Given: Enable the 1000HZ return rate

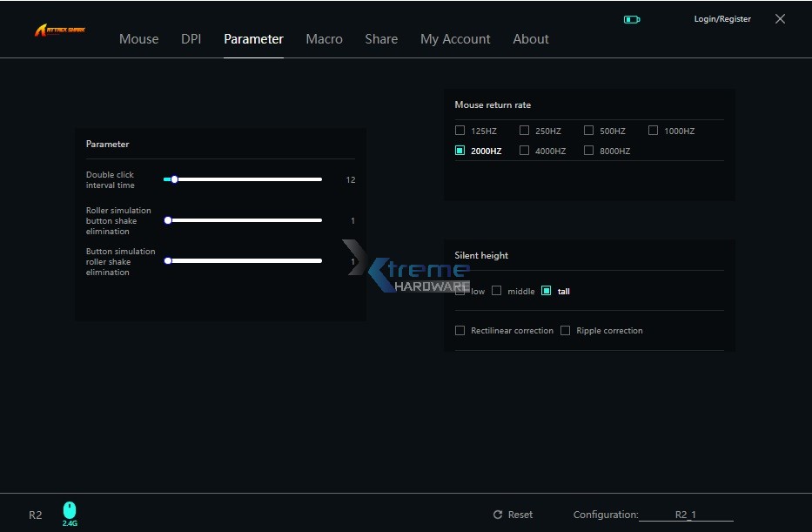Looking at the screenshot, I should [653, 130].
